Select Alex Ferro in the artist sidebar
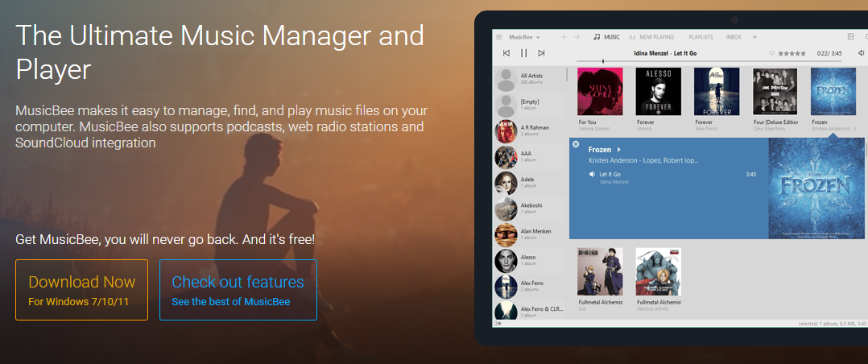The width and height of the screenshot is (868, 364). pyautogui.click(x=529, y=287)
